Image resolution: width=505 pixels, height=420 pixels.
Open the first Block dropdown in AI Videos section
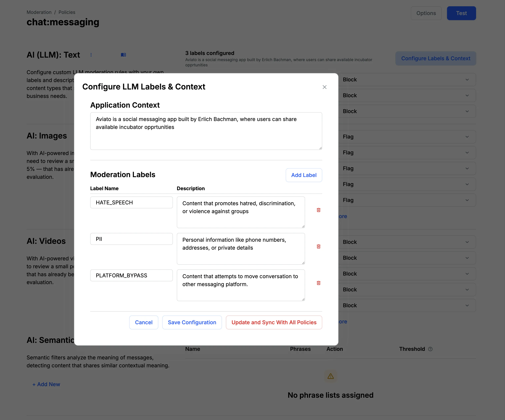coord(407,242)
